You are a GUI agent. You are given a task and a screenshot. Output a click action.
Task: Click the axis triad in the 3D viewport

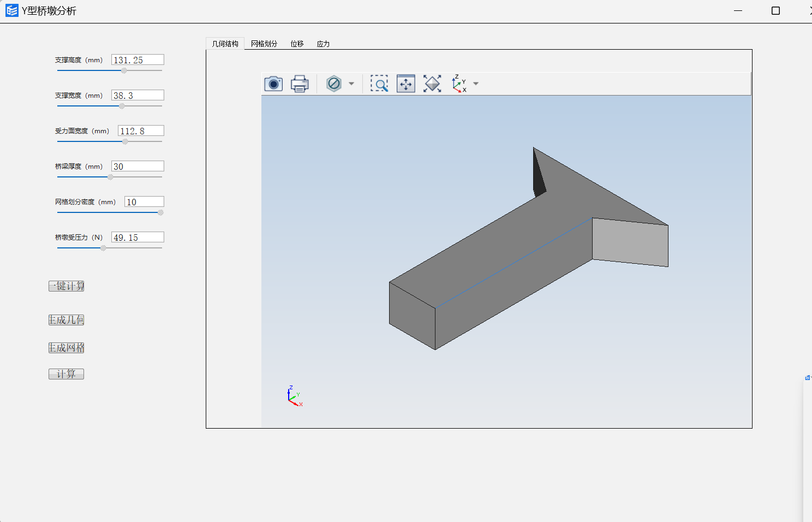click(295, 396)
